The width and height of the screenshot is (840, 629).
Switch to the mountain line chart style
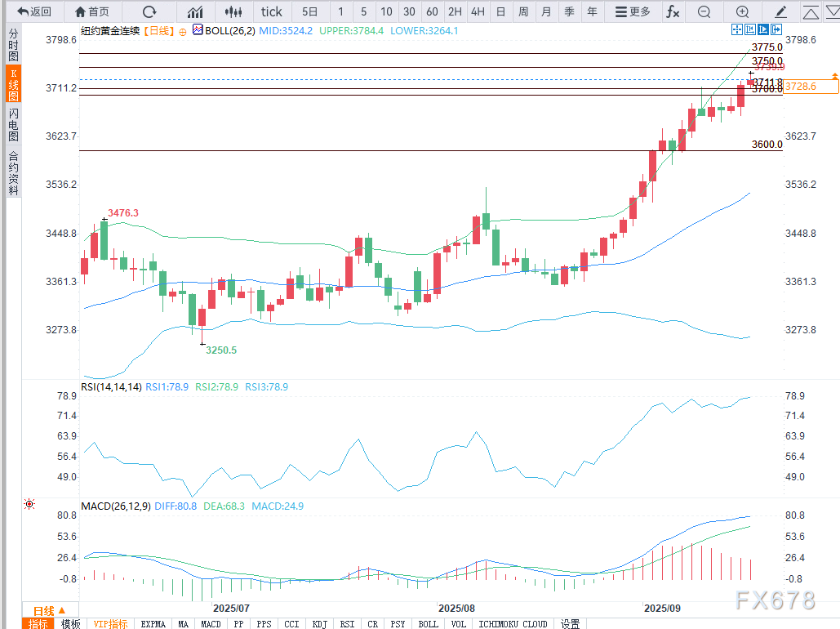point(195,11)
